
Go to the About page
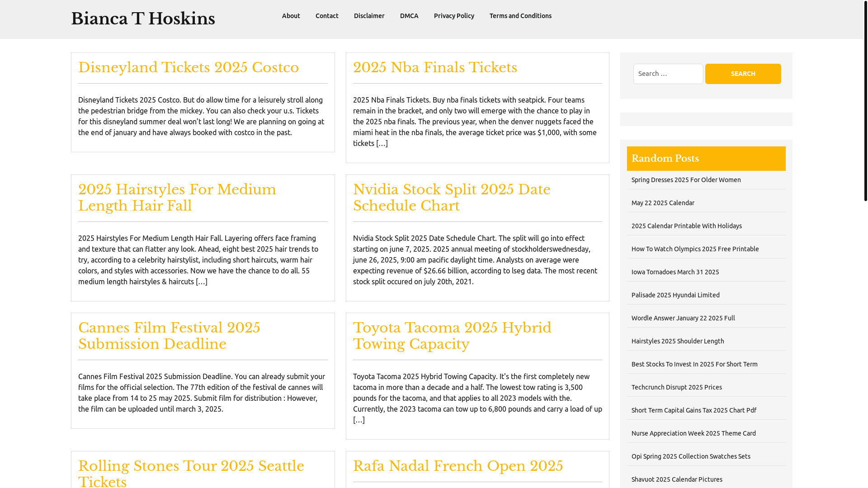tap(291, 16)
